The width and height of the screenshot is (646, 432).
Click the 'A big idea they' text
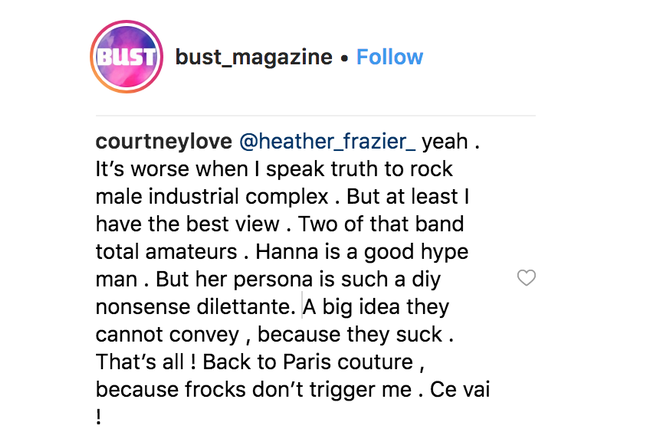[x=376, y=307]
